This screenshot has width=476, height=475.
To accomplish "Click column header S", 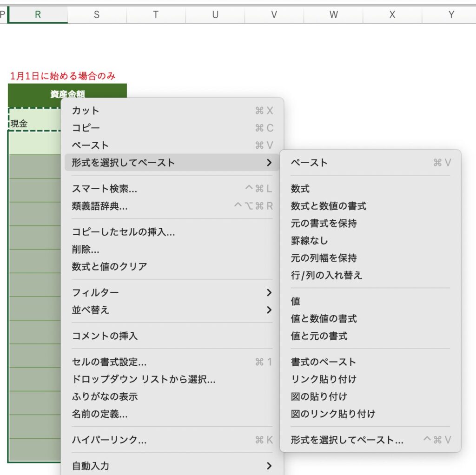I will click(x=97, y=15).
